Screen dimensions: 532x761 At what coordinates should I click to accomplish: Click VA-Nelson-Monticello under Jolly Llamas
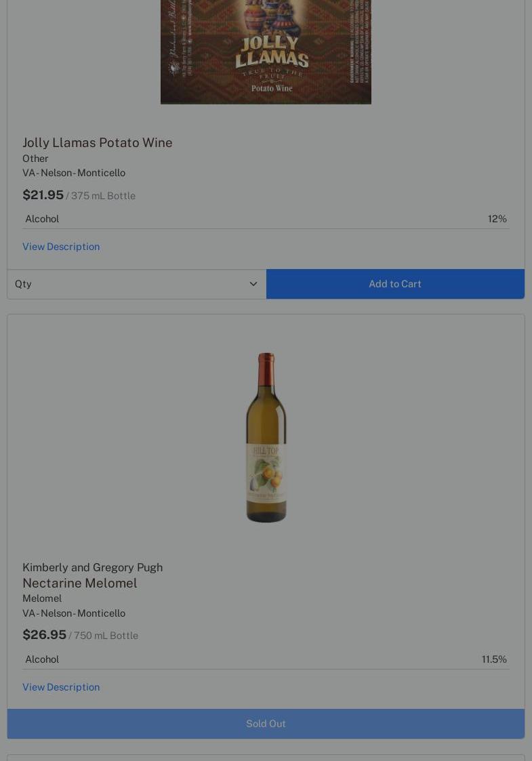pyautogui.click(x=74, y=173)
